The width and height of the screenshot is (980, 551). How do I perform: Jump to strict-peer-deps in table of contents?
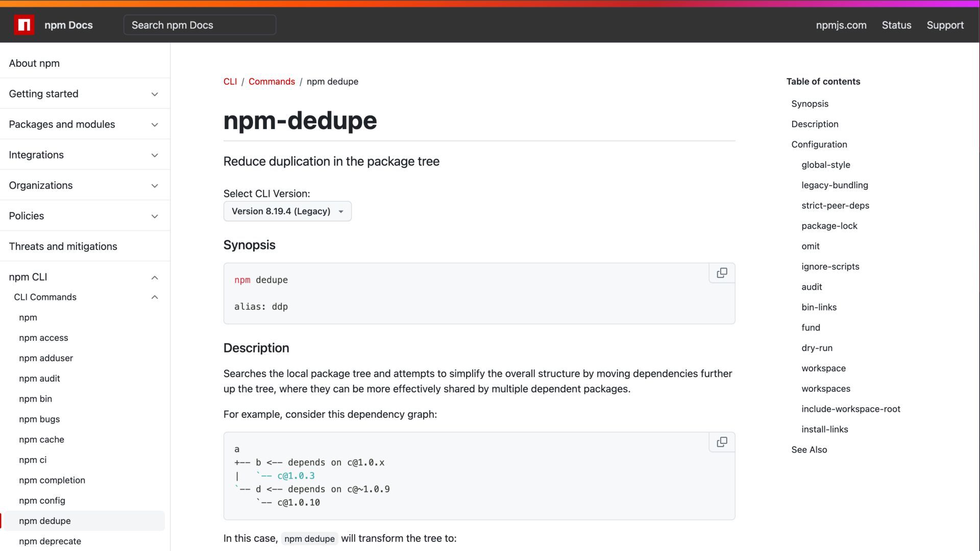pyautogui.click(x=835, y=206)
